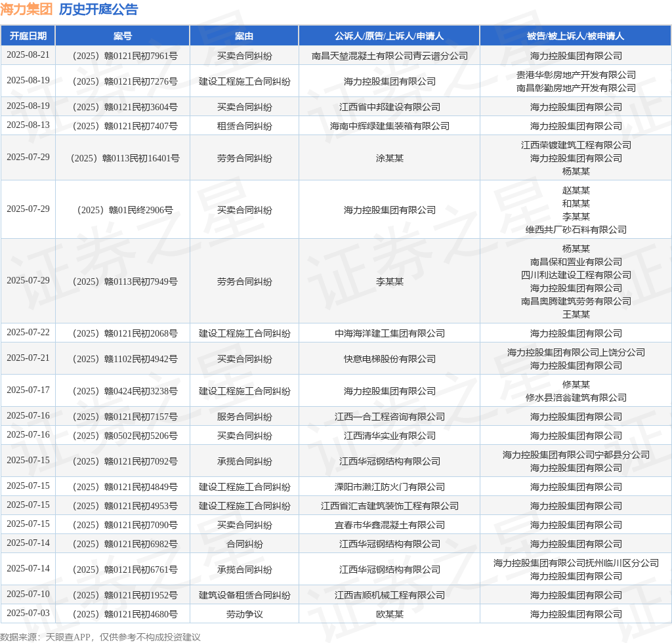The height and width of the screenshot is (643, 672).
Task: Click 溧阳市濑江防火门有限公司 plaintiff
Action: point(390,487)
